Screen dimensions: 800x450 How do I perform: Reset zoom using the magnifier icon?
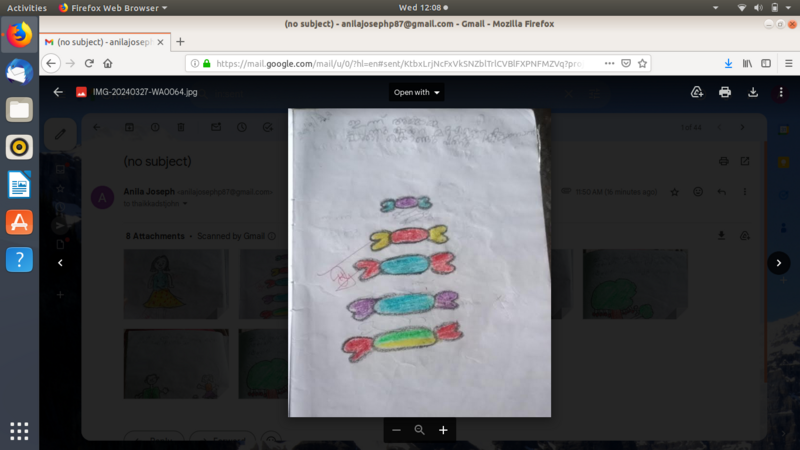(x=420, y=430)
